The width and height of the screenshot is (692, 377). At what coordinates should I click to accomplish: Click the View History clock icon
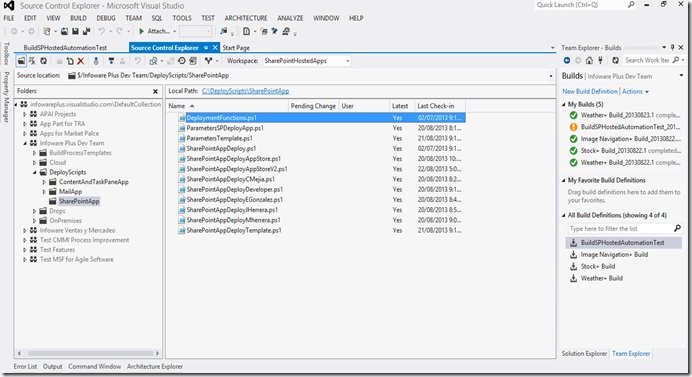click(181, 61)
